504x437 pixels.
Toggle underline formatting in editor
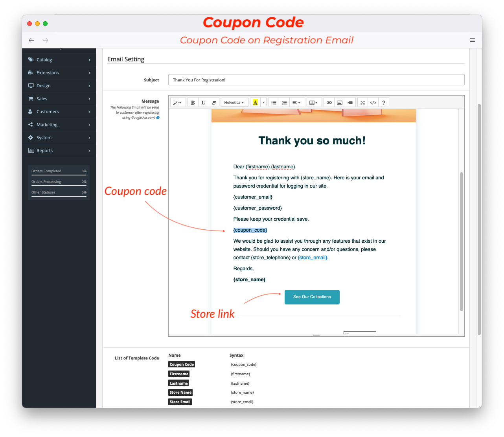(203, 103)
